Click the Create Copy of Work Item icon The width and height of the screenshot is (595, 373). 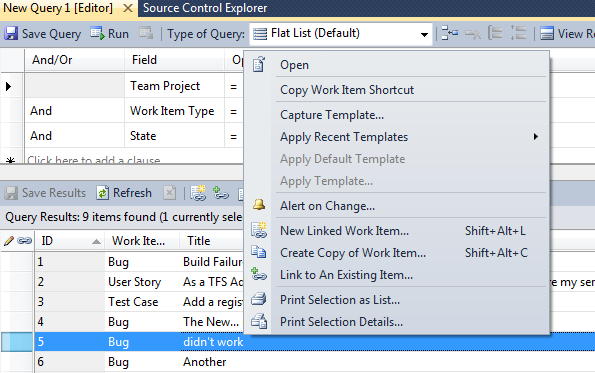click(x=258, y=252)
